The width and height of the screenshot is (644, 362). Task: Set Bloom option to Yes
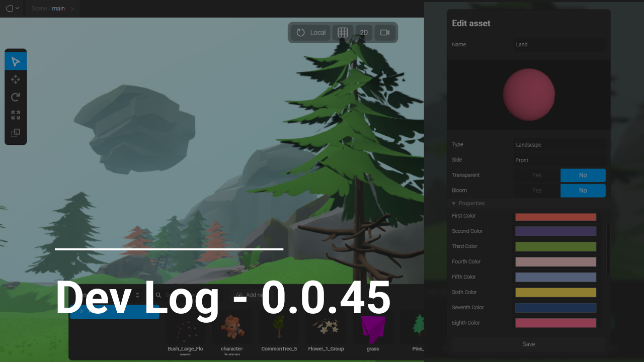point(537,191)
